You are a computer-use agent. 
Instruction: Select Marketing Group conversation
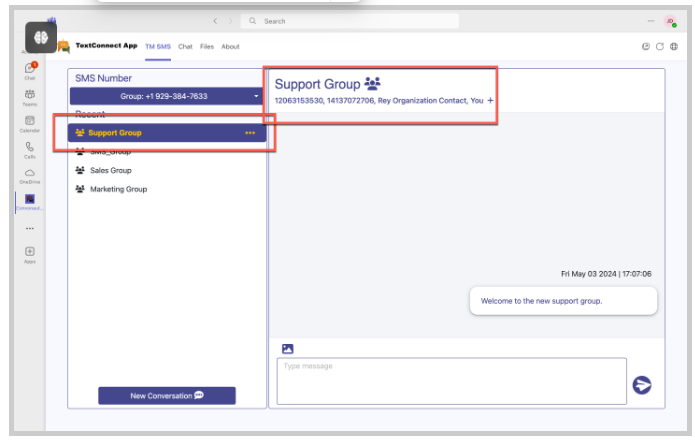coord(118,189)
